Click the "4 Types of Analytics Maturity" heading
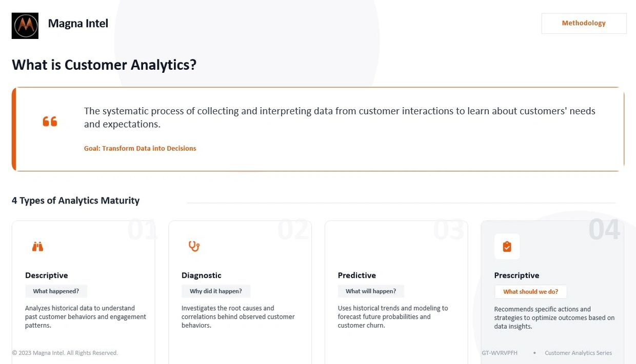This screenshot has height=364, width=636. click(76, 200)
